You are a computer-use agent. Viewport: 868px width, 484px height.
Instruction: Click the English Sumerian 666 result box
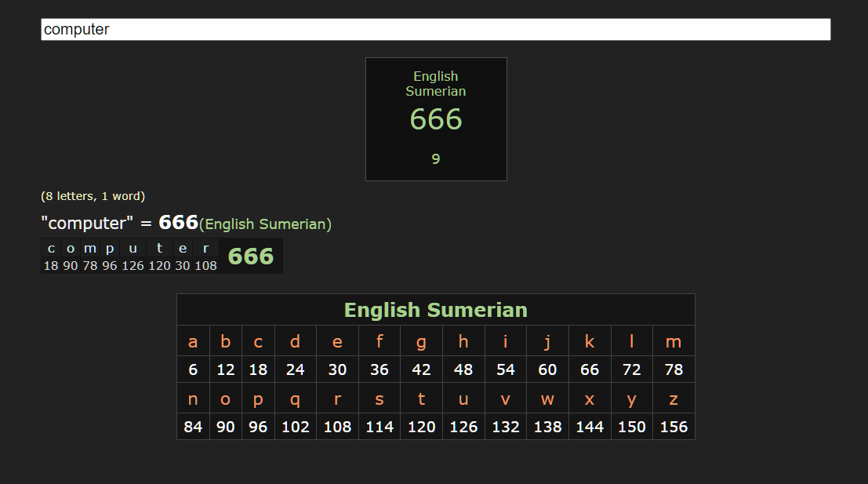click(436, 119)
